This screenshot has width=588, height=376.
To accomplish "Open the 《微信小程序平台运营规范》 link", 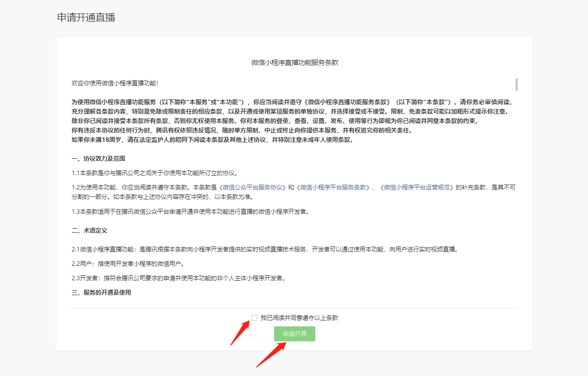I will tap(416, 187).
